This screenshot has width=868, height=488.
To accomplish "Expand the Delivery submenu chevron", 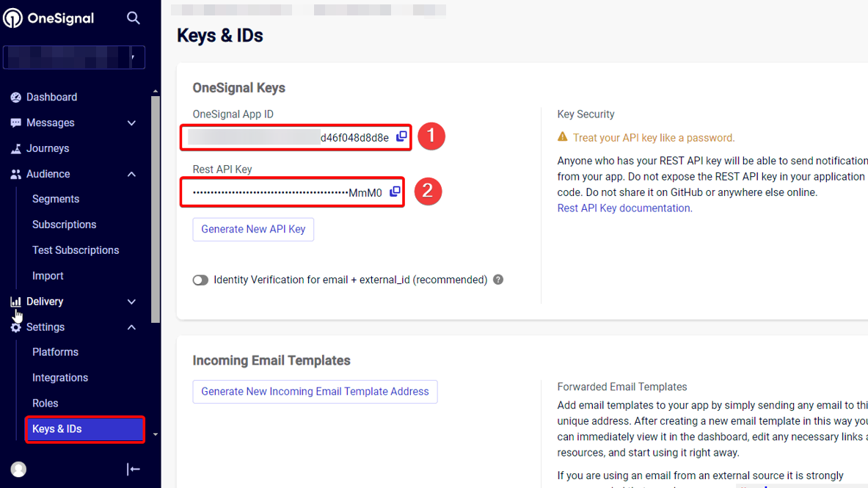I will [131, 302].
